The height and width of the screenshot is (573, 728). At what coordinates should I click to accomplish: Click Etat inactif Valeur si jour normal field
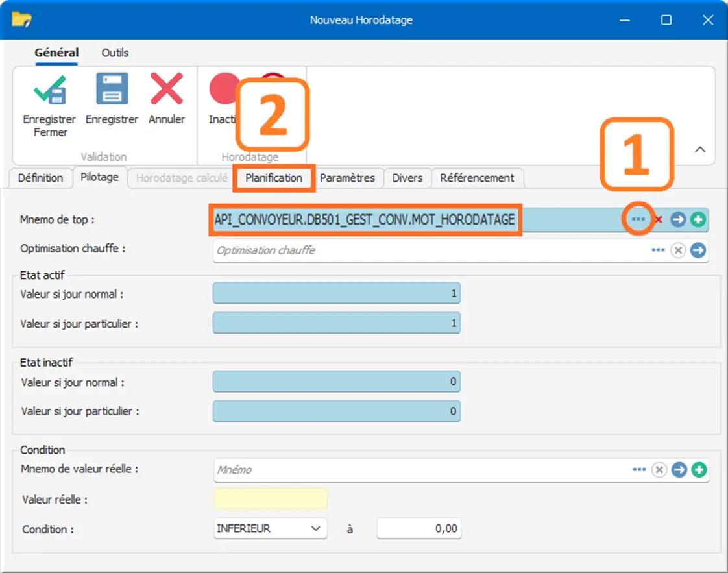337,381
